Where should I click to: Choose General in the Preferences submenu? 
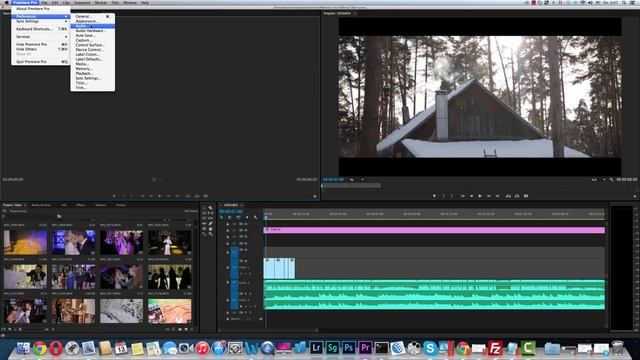pos(92,16)
